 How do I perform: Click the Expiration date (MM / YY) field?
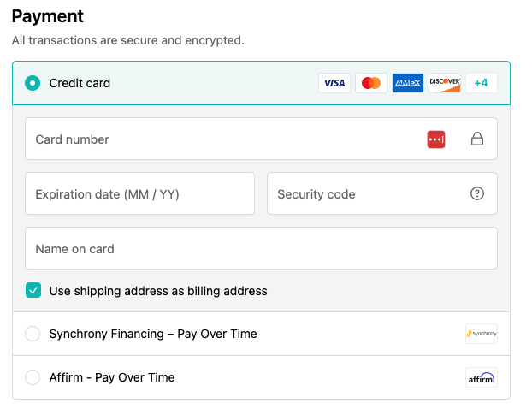139,193
